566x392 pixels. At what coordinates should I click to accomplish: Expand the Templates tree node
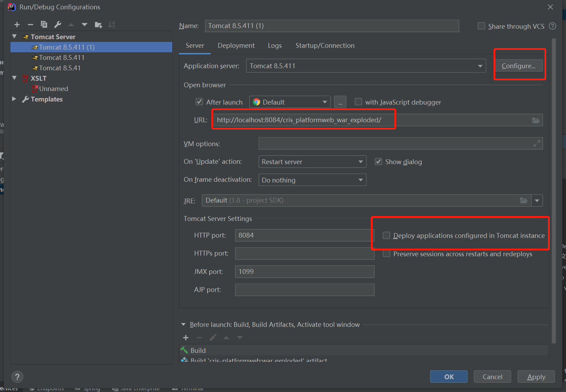[x=14, y=99]
